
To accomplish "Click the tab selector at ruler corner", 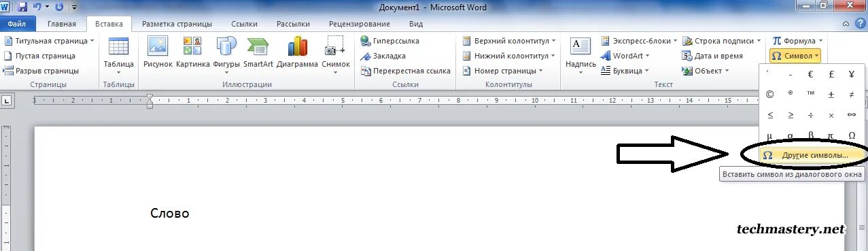I will (7, 101).
